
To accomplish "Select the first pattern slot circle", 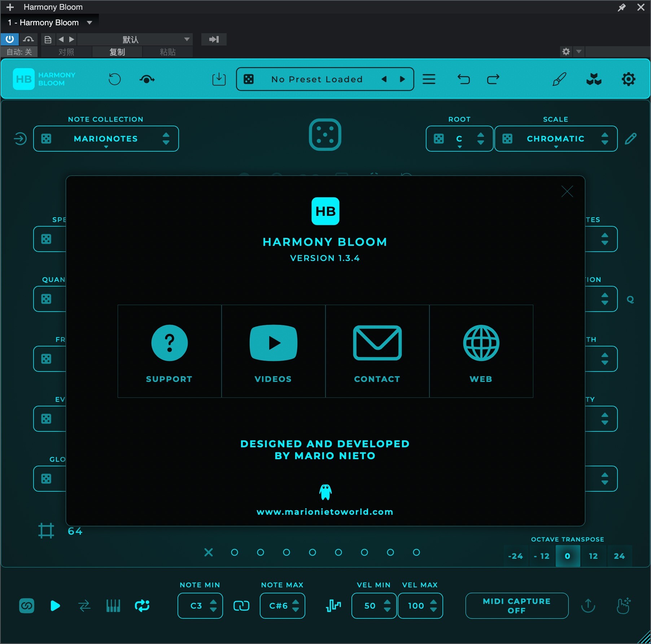I will click(235, 552).
